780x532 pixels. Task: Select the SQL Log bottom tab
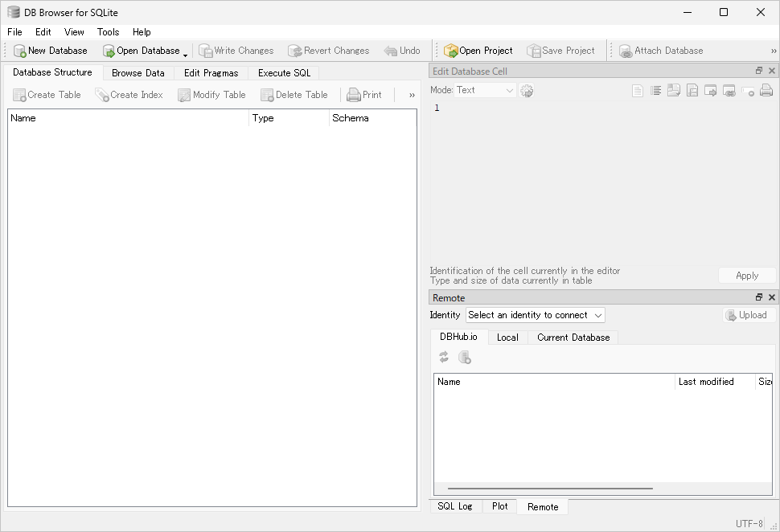455,506
